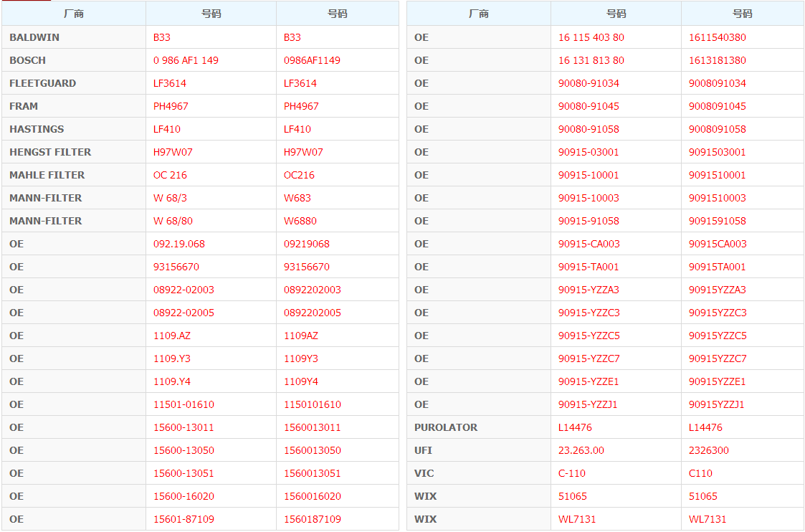805x532 pixels.
Task: Select OE number 90915-YZZE1
Action: click(589, 381)
